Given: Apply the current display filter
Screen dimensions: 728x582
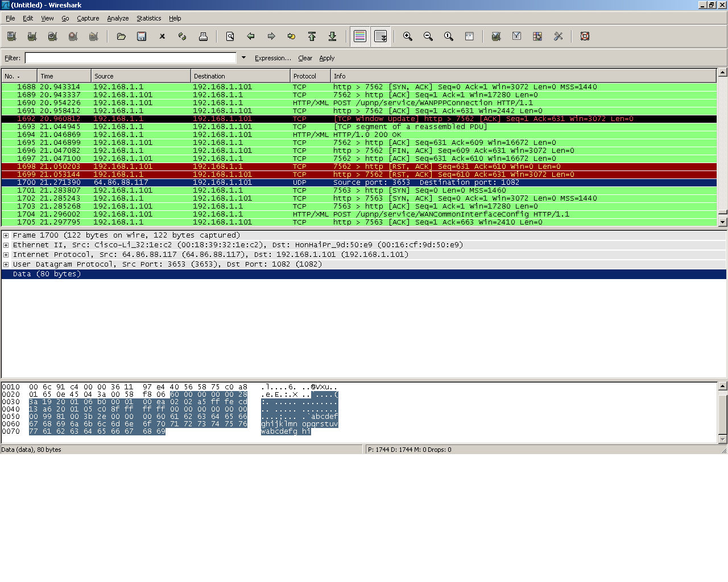Looking at the screenshot, I should click(327, 58).
